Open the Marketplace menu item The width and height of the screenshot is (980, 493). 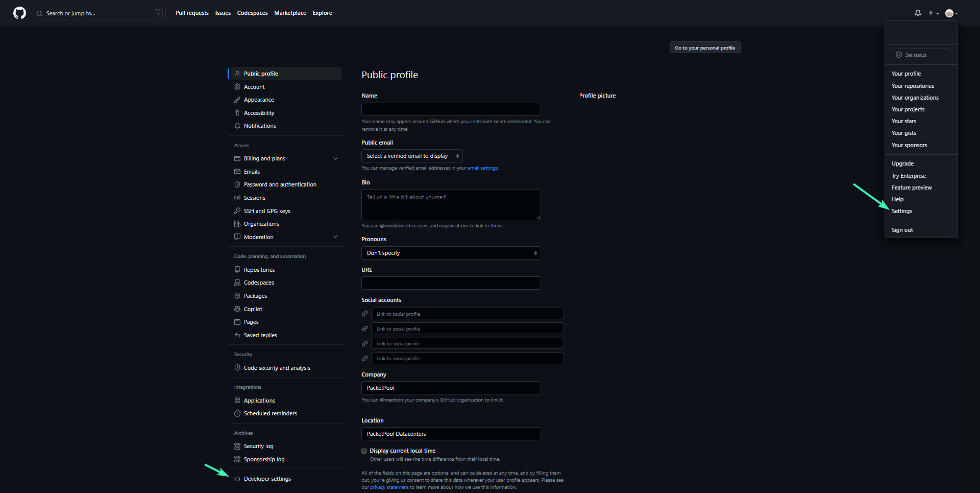(x=290, y=13)
